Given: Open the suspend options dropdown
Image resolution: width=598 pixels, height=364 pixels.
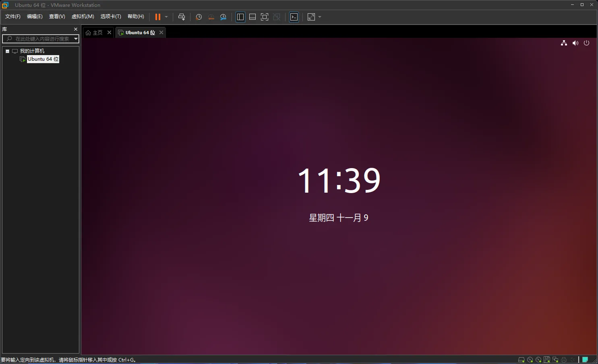Looking at the screenshot, I should point(165,16).
